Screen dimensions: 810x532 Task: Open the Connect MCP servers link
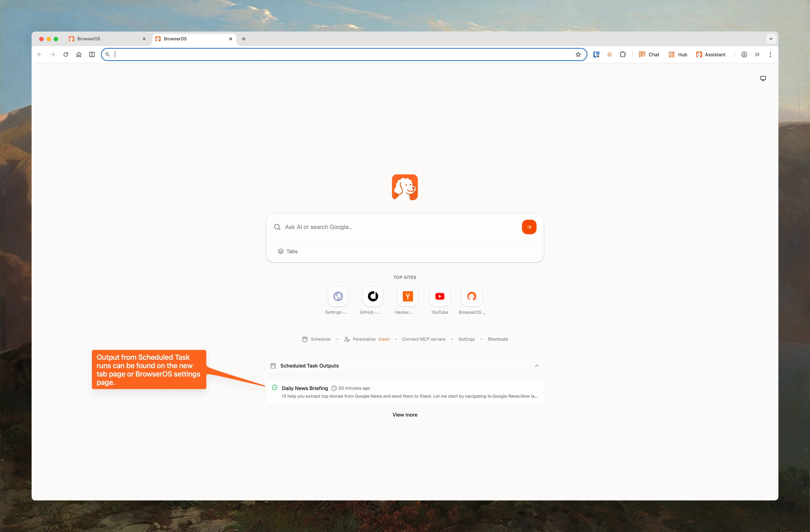point(423,339)
